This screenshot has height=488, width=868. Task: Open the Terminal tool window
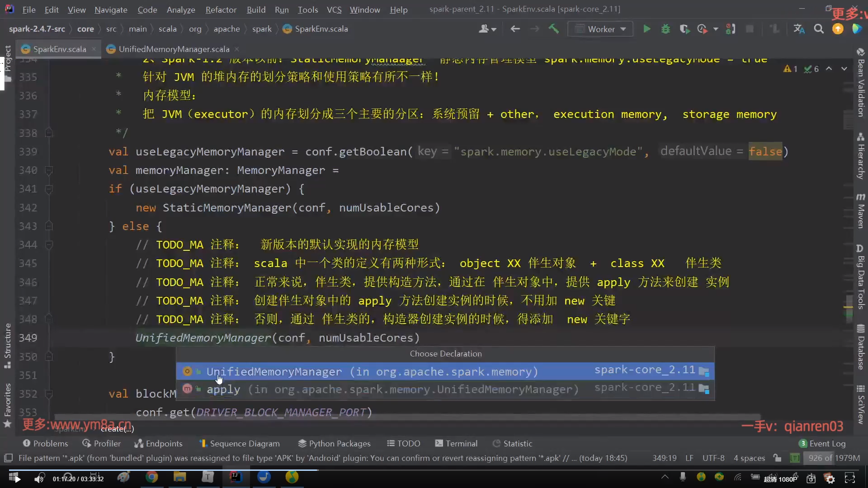coord(456,443)
